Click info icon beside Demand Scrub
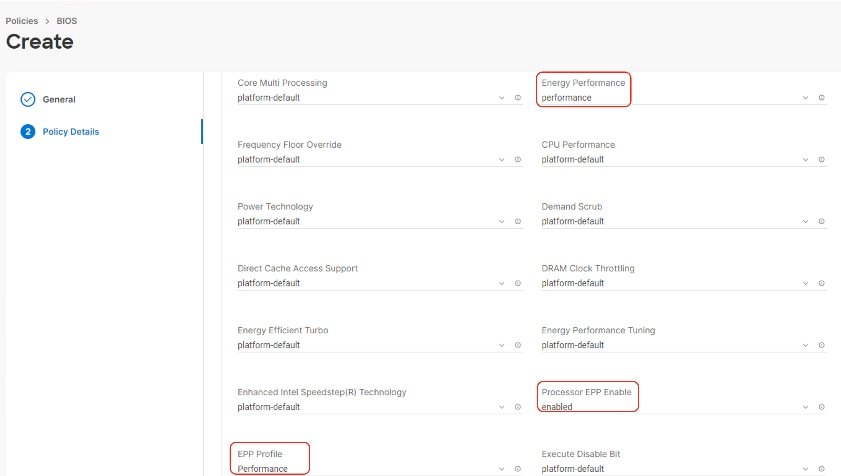The image size is (841, 476). (822, 222)
